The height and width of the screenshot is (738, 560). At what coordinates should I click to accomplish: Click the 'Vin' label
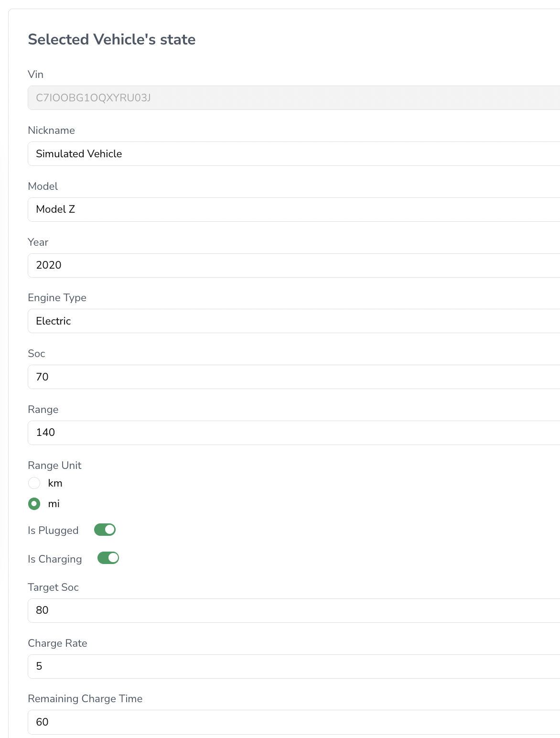click(36, 75)
